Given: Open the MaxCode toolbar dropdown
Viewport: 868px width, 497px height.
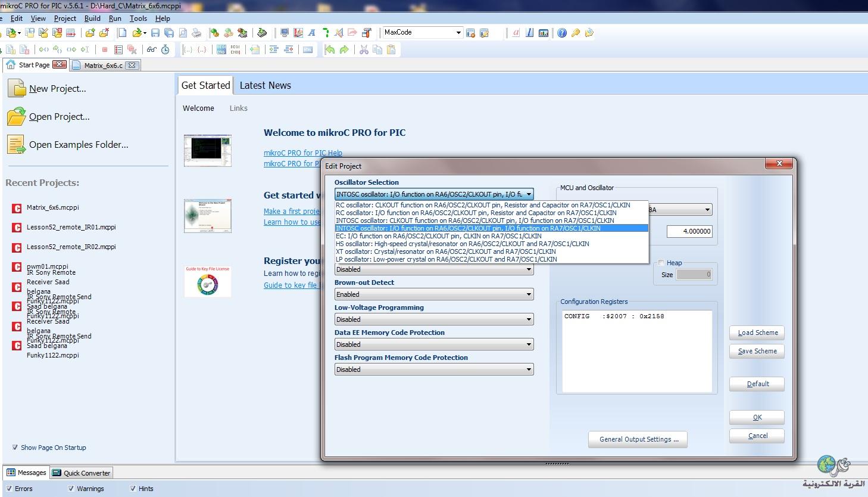Looking at the screenshot, I should pos(458,33).
